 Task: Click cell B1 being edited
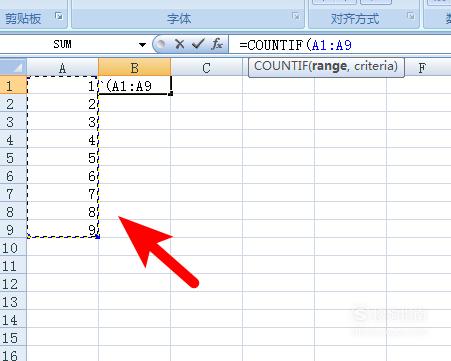[135, 86]
